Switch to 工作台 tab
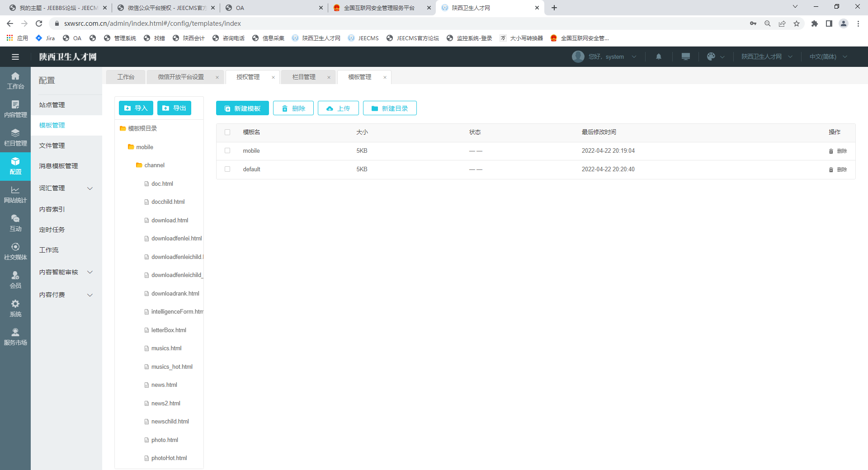This screenshot has width=868, height=470. point(126,77)
